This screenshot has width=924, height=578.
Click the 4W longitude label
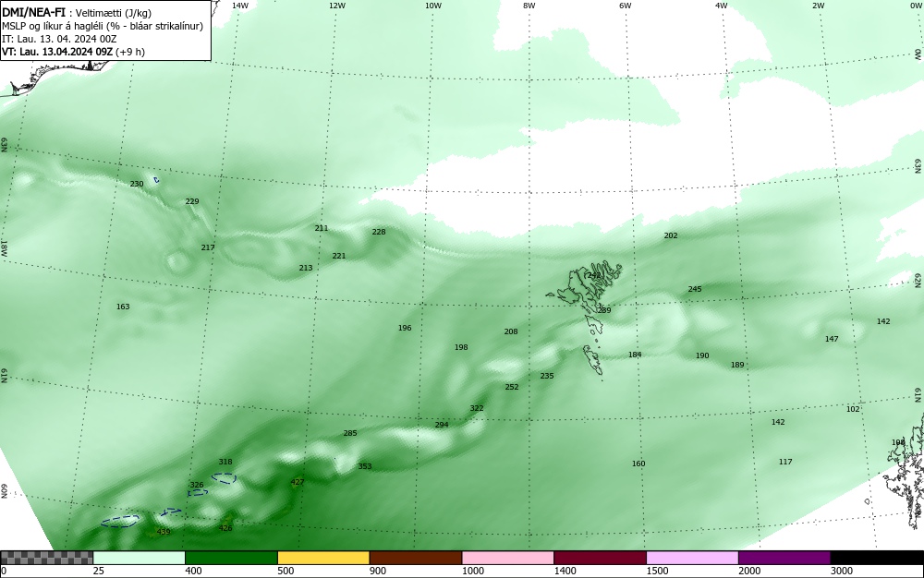pyautogui.click(x=722, y=6)
